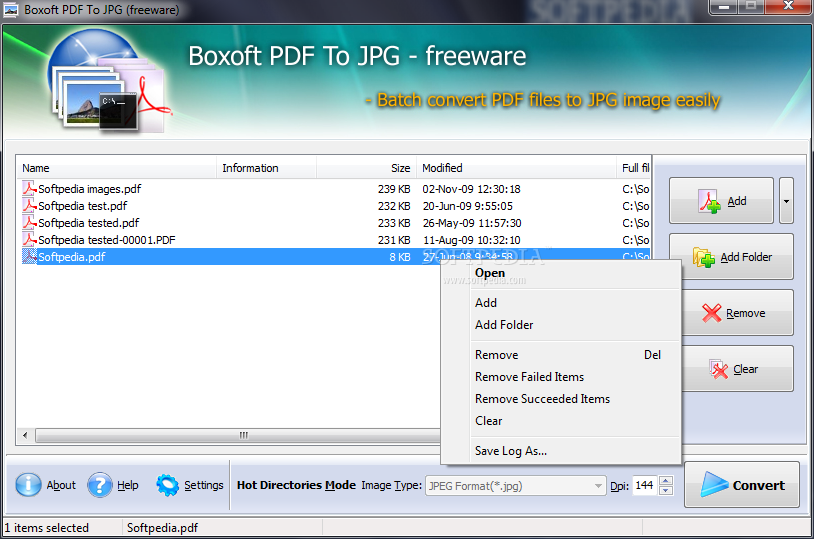Select file name Softpedia tested.pdf
814x539 pixels.
[89, 223]
